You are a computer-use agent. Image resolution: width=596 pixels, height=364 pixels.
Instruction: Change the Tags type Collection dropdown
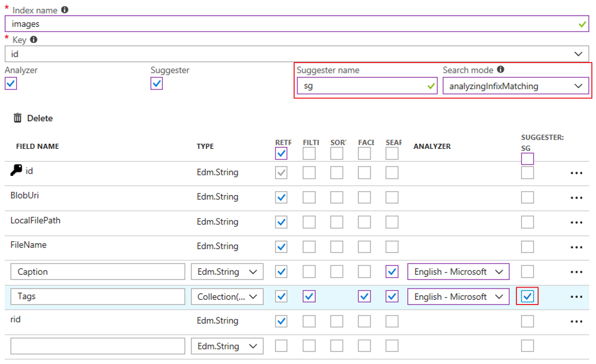(x=227, y=297)
